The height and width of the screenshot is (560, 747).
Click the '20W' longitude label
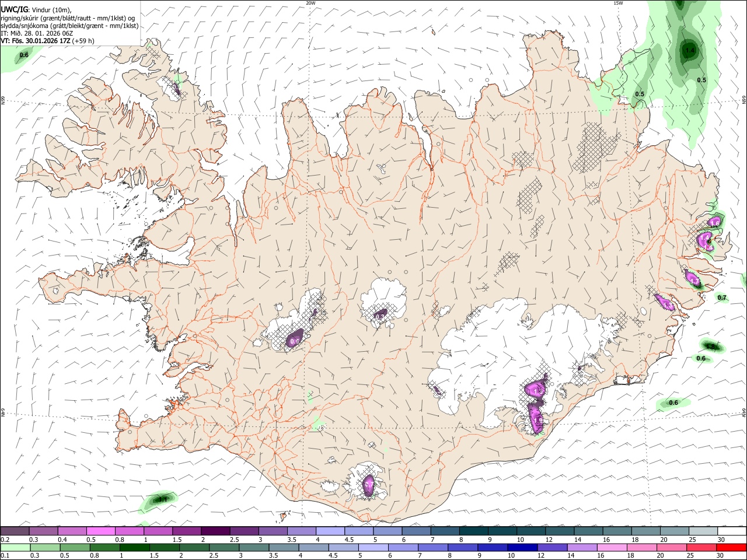pos(310,3)
